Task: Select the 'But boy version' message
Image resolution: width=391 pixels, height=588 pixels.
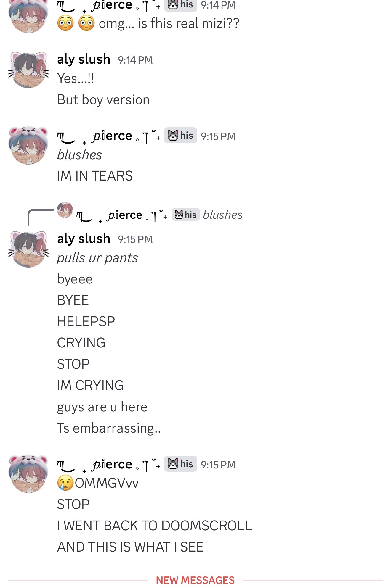Action: (x=103, y=100)
